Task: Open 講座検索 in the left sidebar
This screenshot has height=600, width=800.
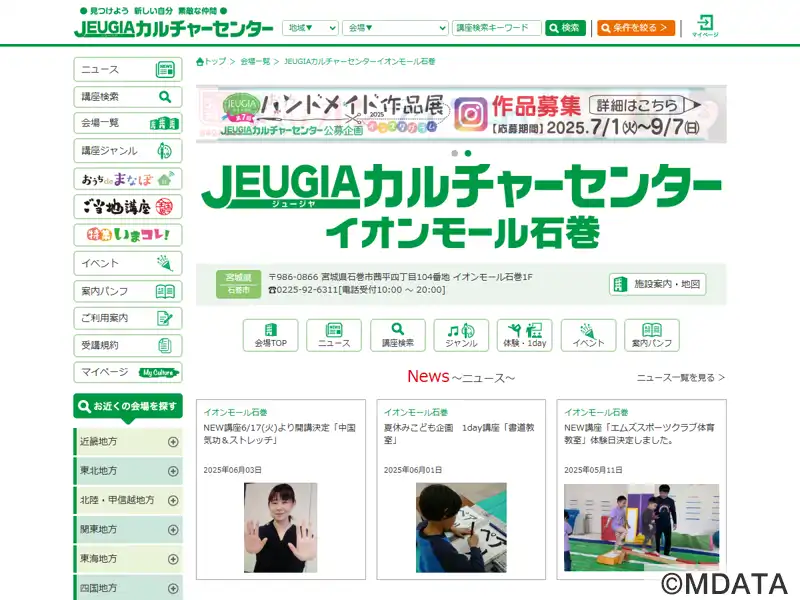Action: [x=128, y=96]
